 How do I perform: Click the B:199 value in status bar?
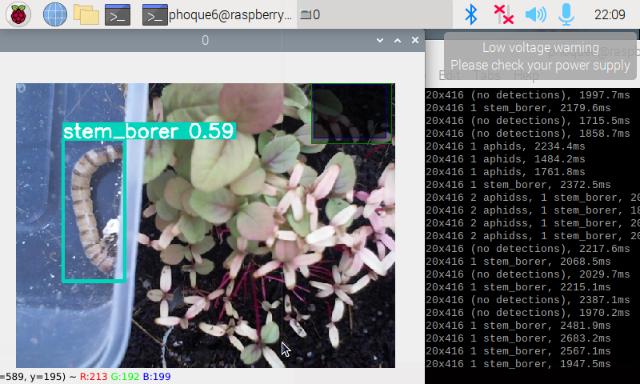[157, 376]
